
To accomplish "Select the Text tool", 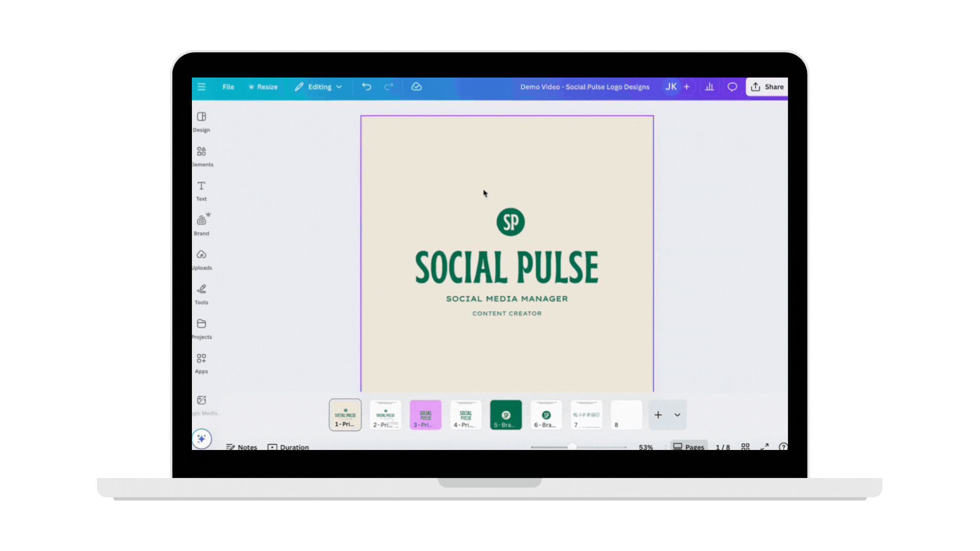I will (202, 190).
